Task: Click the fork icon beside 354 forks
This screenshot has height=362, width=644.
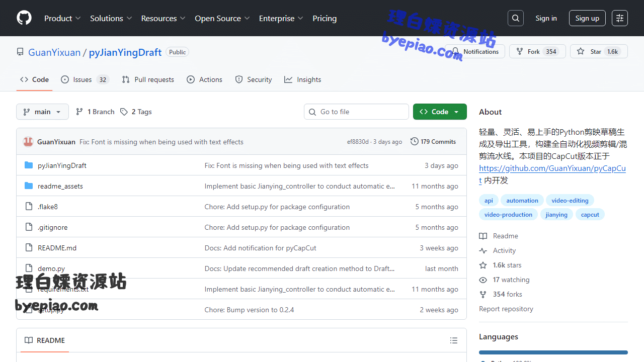Action: coord(483,294)
